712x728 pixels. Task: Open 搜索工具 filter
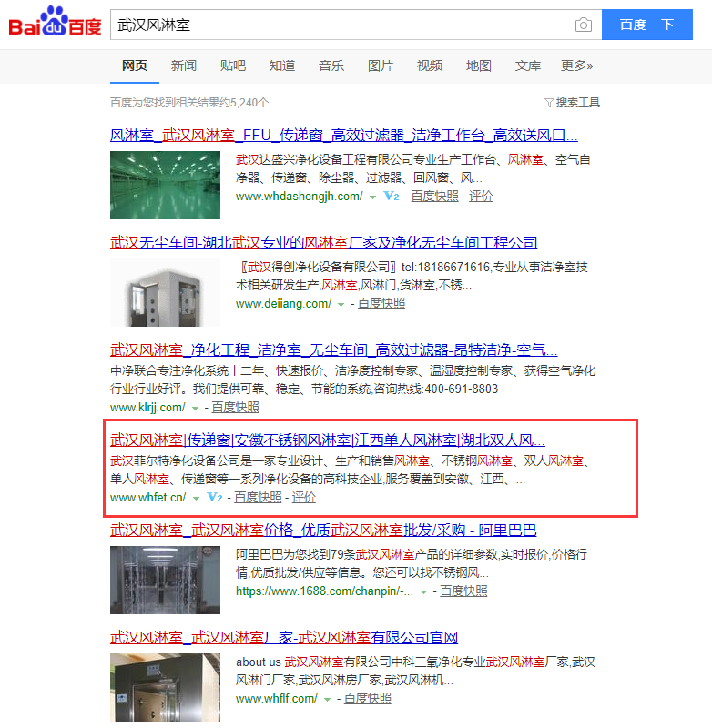572,103
